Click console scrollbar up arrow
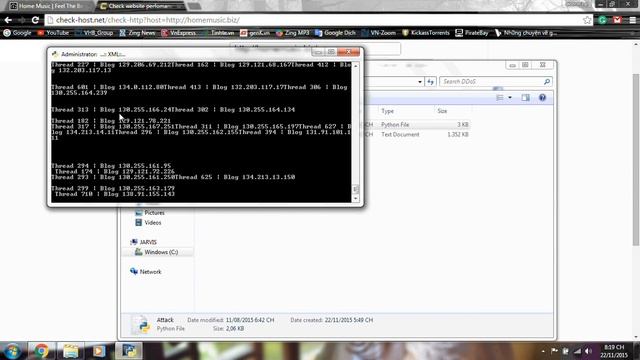 (356, 66)
